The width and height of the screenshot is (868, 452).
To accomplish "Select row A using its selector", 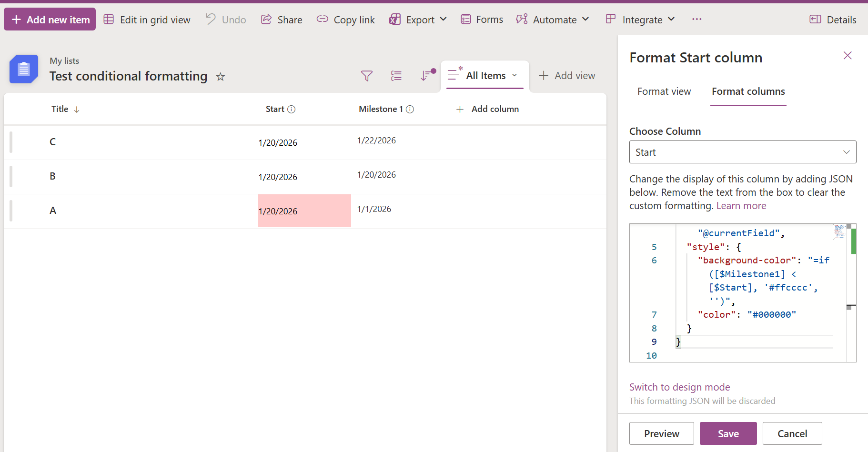I will point(11,211).
